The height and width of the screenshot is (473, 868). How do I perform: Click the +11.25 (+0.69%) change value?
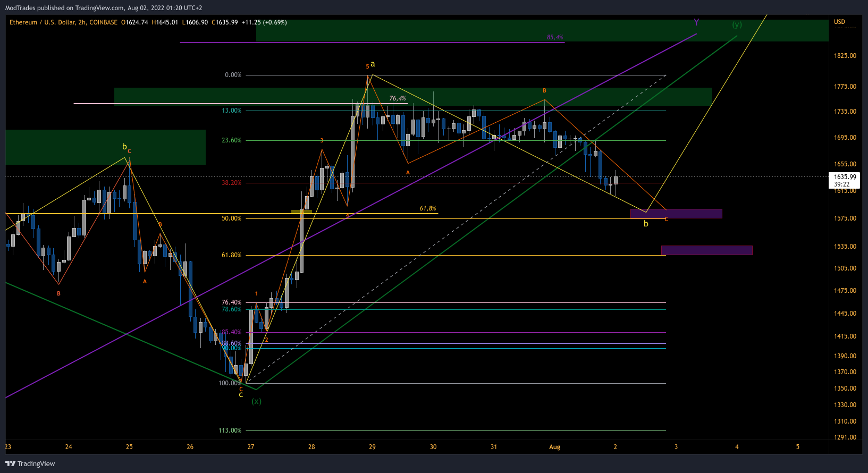pyautogui.click(x=264, y=22)
